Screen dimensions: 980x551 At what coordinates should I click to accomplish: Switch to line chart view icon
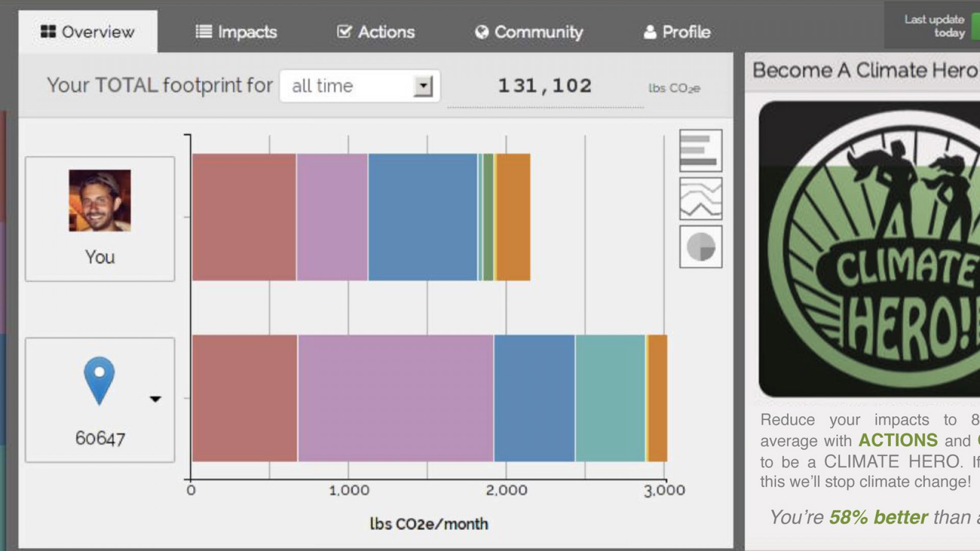tap(700, 199)
